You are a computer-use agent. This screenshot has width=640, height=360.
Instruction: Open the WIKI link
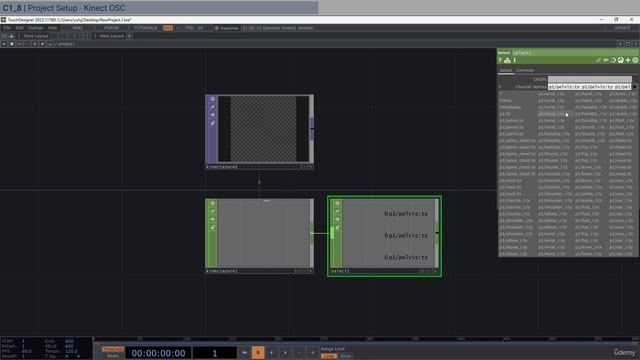(78, 28)
